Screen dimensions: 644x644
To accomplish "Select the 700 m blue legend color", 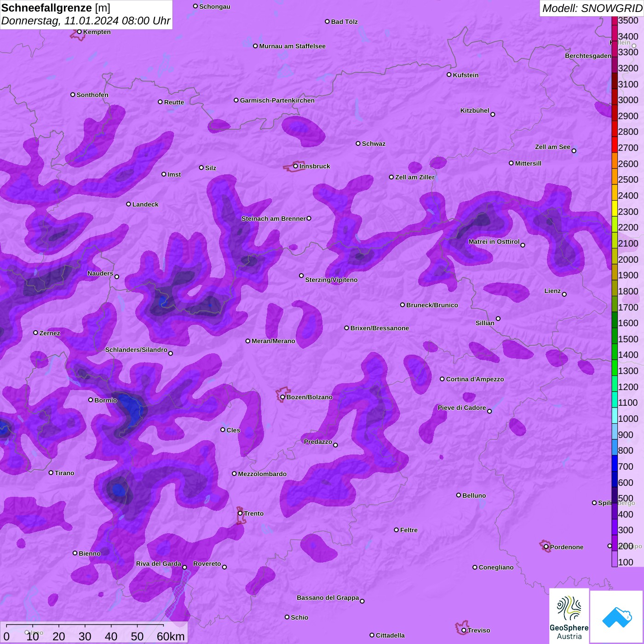I will (x=615, y=463).
